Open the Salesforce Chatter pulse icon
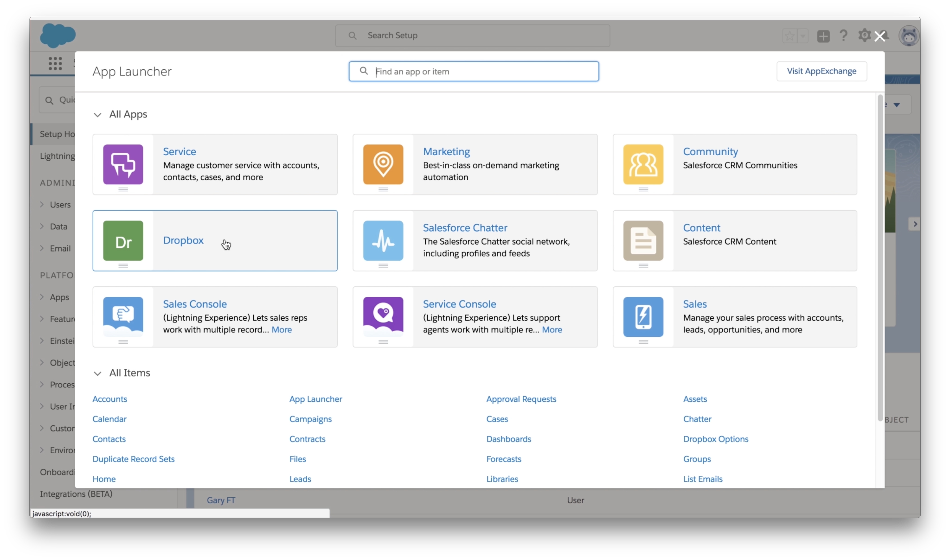Screen dimensions: 950x560 pyautogui.click(x=383, y=240)
